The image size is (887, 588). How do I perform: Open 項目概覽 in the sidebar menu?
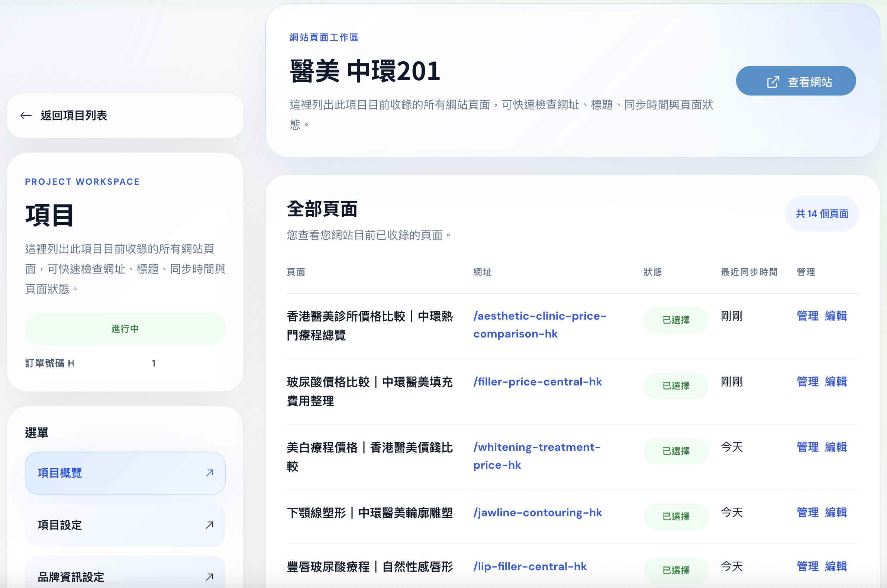click(x=59, y=473)
